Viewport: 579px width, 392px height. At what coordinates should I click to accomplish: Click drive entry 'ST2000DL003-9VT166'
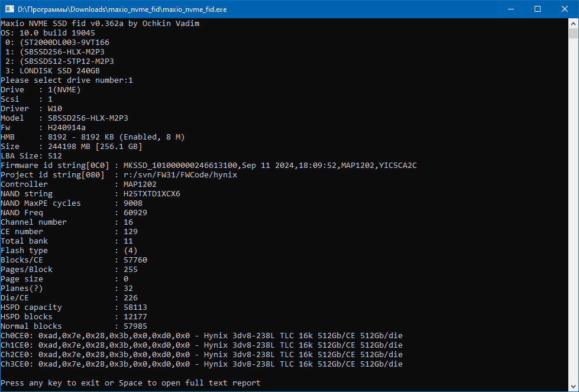point(67,43)
